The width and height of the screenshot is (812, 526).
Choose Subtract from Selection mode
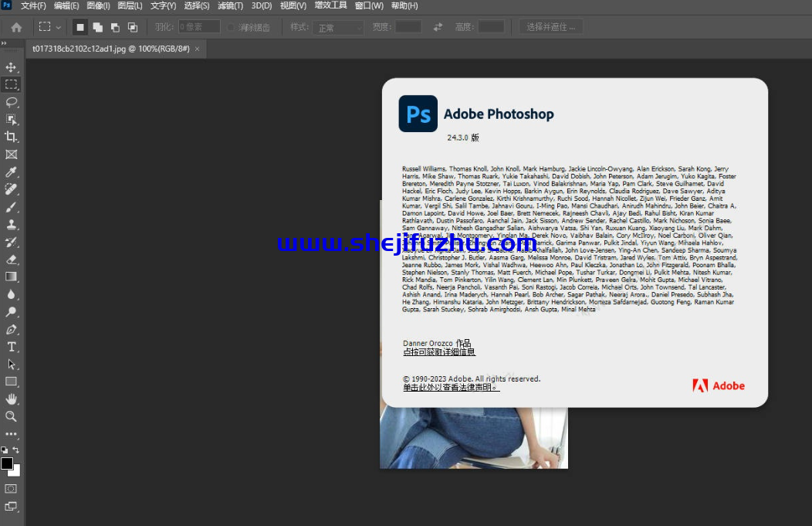(x=115, y=27)
